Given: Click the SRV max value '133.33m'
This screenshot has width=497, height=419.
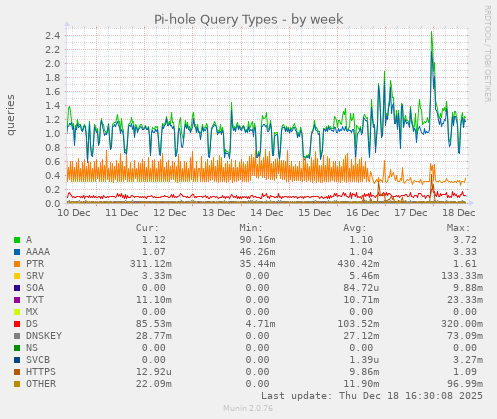Looking at the screenshot, I should [x=462, y=276].
